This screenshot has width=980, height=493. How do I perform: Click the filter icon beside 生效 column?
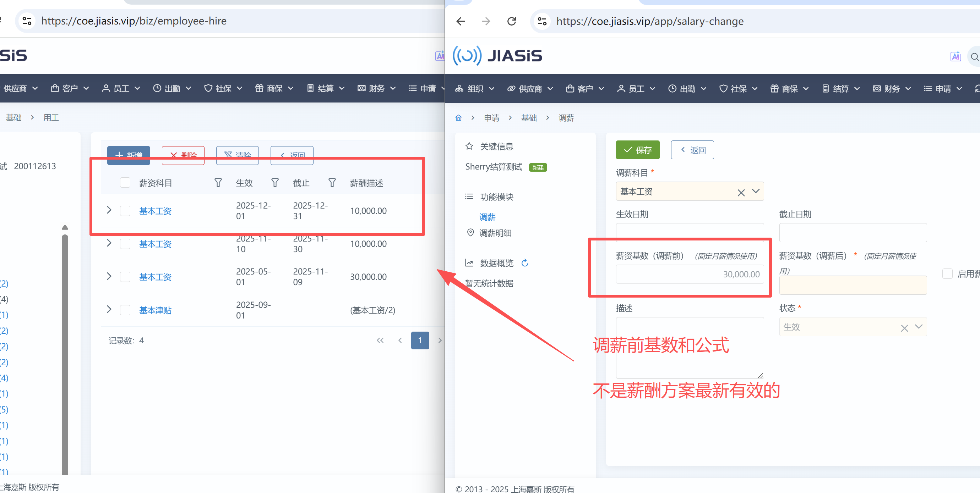tap(275, 183)
